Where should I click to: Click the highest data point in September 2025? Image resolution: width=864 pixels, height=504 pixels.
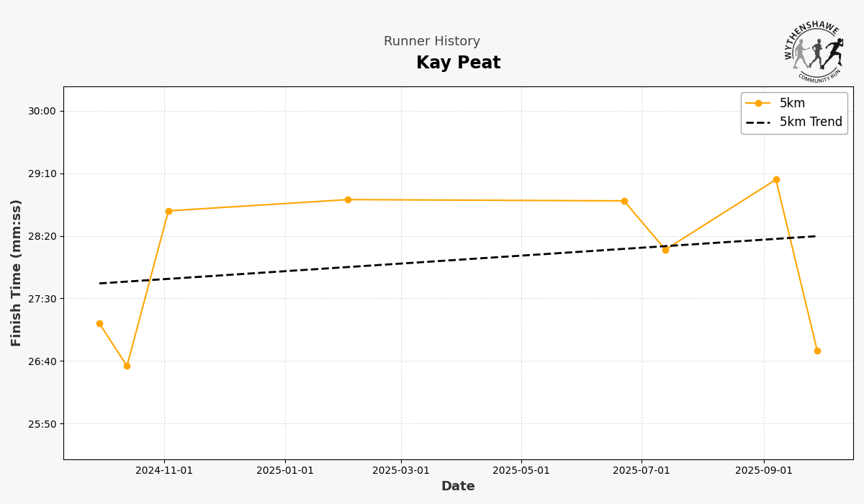coord(776,180)
